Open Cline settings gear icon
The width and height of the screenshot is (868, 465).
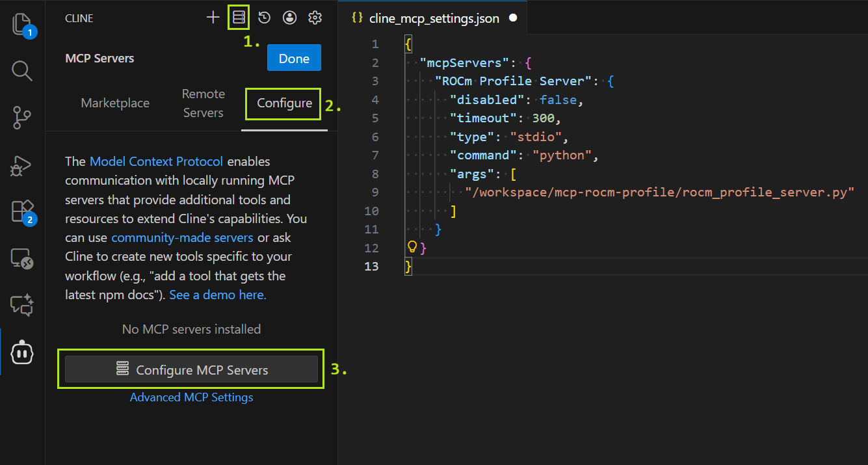point(315,18)
